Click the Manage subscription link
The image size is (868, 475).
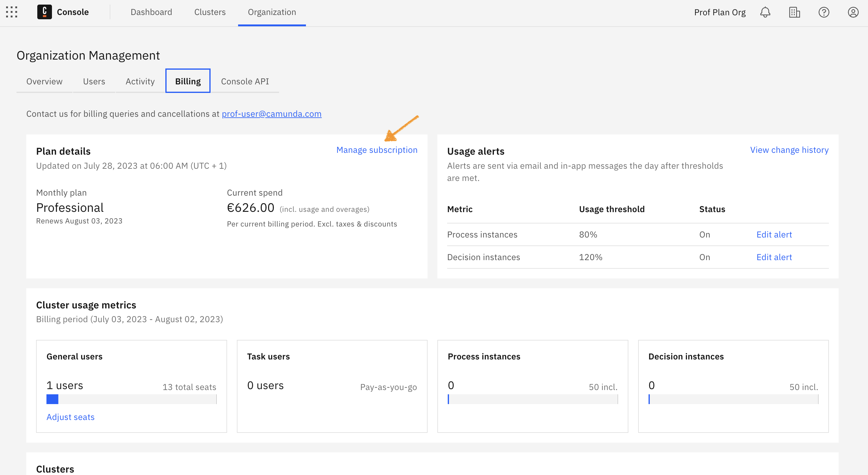(377, 150)
